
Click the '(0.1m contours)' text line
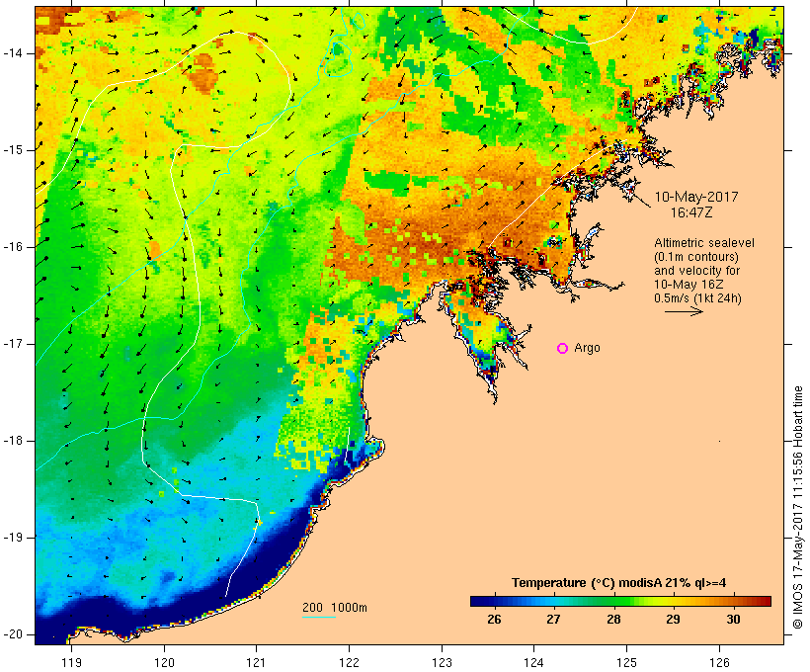coord(696,257)
